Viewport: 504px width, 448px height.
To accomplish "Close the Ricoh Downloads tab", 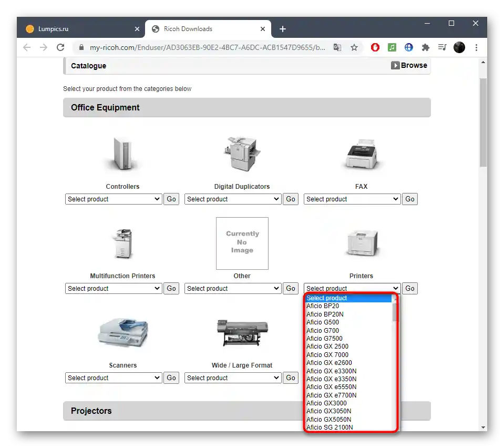I will [x=263, y=29].
